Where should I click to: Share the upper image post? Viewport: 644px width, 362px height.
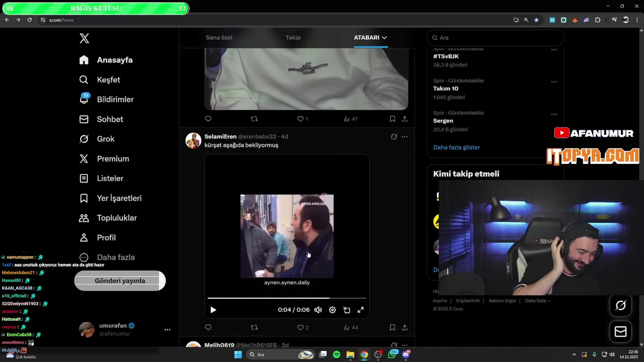point(405,119)
